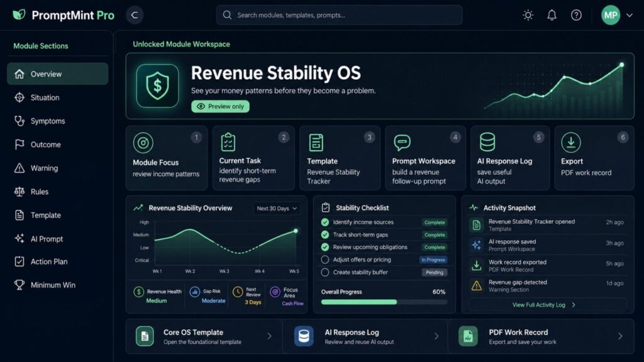Click the hero revenue trend chart

(555, 86)
